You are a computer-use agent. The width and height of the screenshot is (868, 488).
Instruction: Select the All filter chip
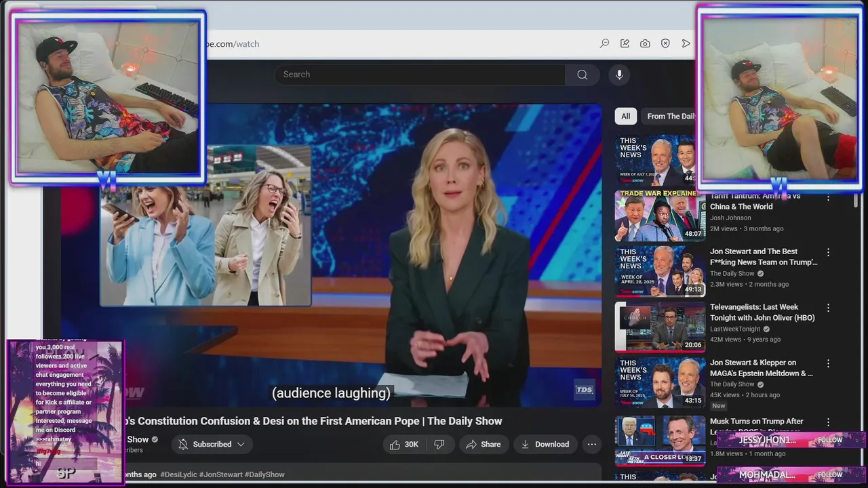click(626, 116)
